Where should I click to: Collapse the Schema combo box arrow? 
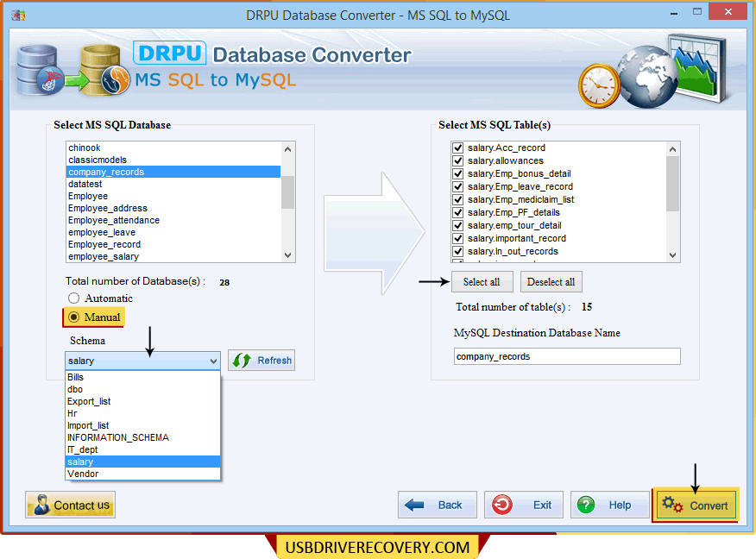(213, 361)
